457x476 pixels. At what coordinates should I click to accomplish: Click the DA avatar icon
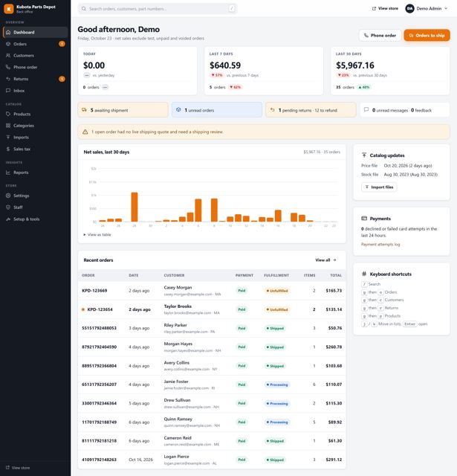(409, 8)
